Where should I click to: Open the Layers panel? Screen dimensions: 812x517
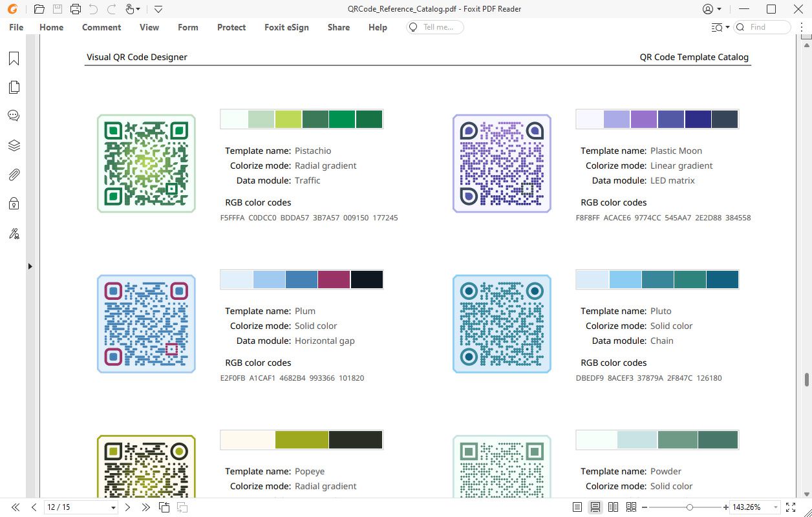(x=14, y=145)
